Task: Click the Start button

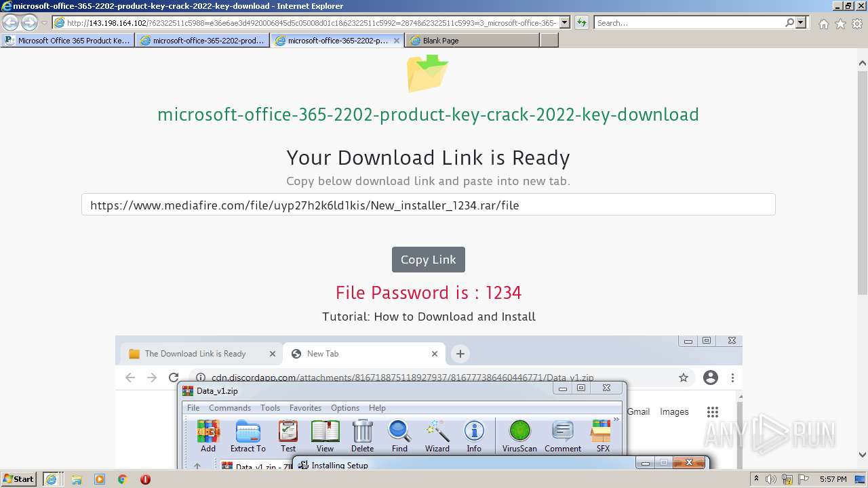Action: [x=19, y=479]
